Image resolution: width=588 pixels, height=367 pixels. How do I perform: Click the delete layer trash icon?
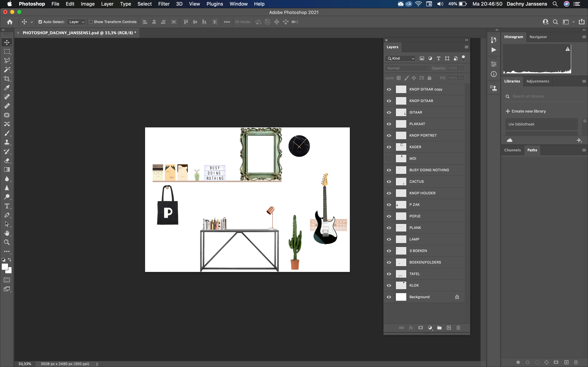coord(458,328)
